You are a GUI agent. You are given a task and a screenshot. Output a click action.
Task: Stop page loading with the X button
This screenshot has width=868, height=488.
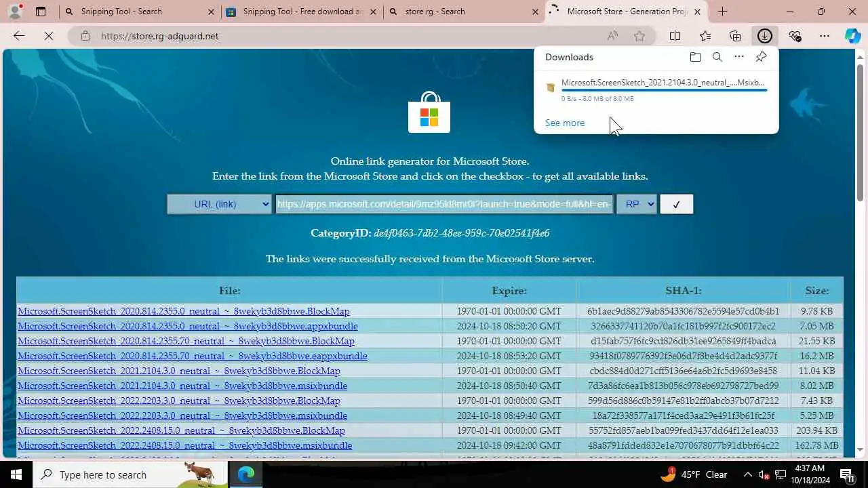click(x=49, y=36)
